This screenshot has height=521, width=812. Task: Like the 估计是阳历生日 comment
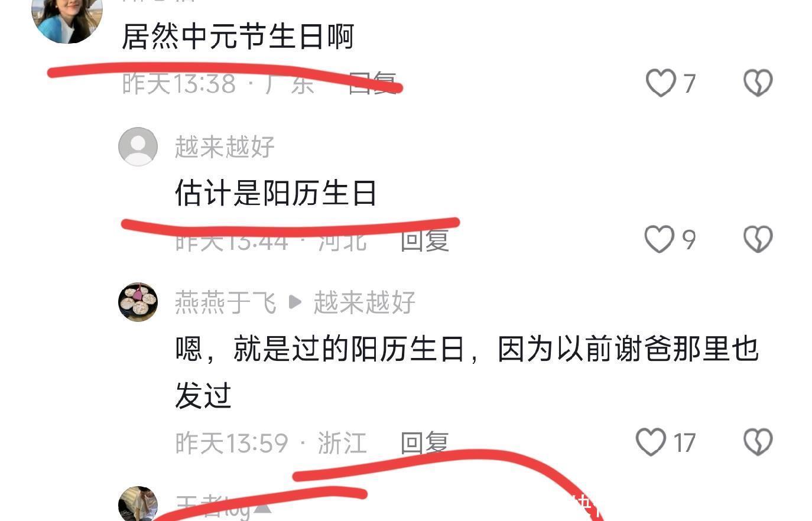point(660,239)
